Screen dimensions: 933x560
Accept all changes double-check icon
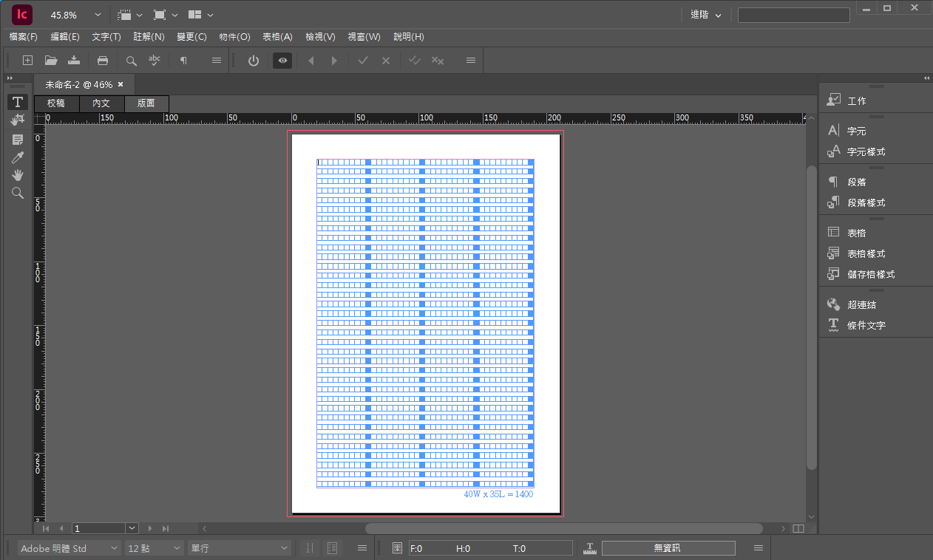tap(415, 61)
